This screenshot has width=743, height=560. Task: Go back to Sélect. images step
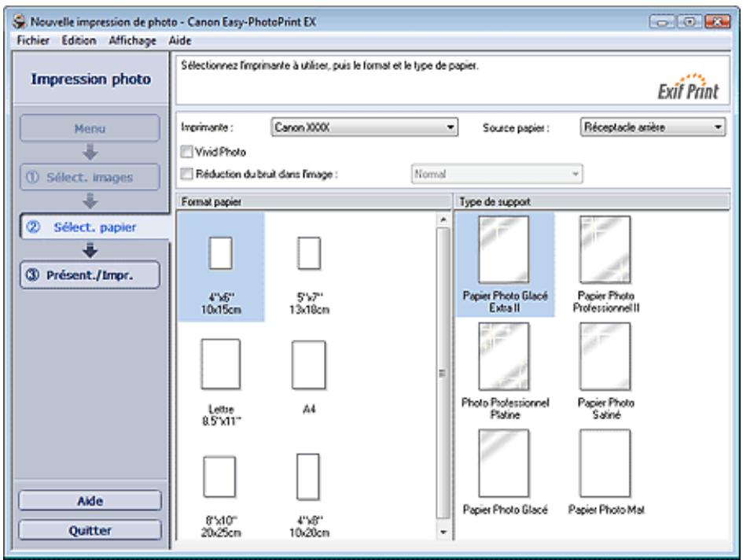coord(90,177)
